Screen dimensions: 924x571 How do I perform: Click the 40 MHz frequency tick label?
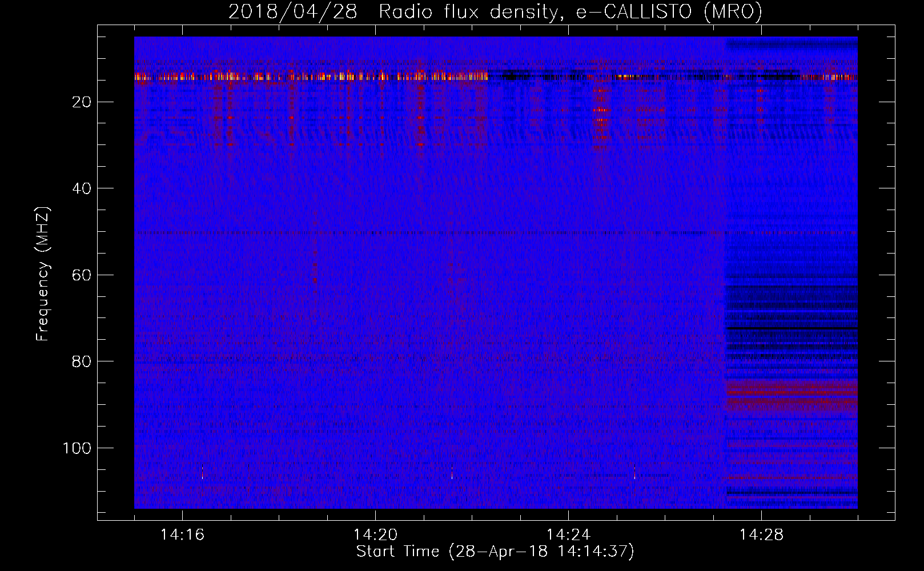click(x=82, y=188)
